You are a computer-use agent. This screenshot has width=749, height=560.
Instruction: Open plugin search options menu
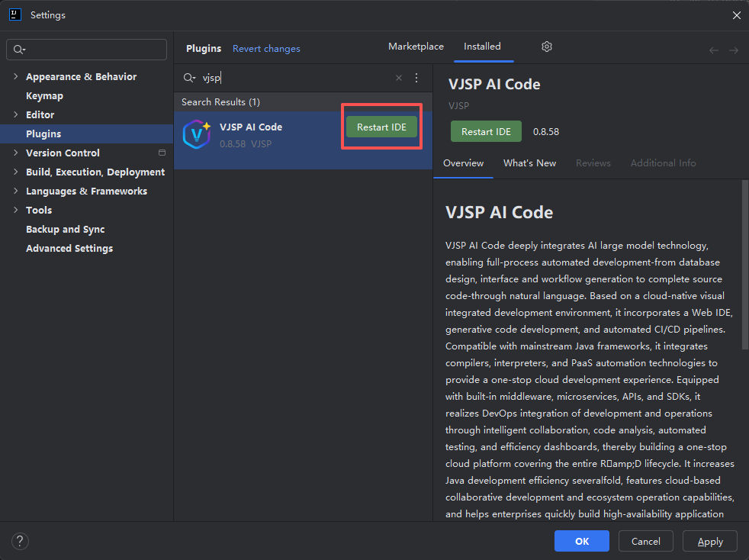click(416, 78)
